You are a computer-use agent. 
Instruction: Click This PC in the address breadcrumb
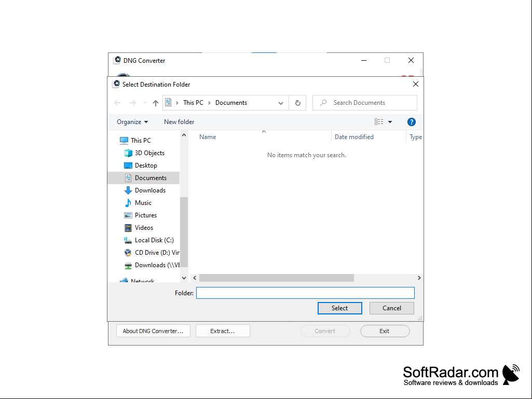[x=193, y=103]
